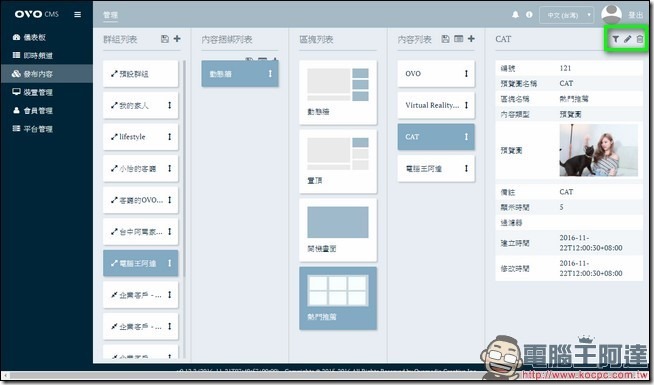The image size is (654, 385).
Task: Click the pencil edit icon for CAT
Action: point(627,39)
